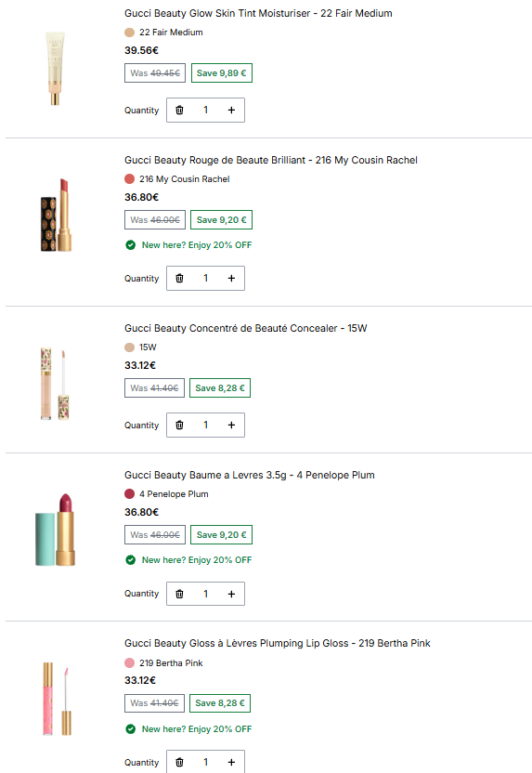View Gucci Beauty Concentré de Beauté Concealer page
The height and width of the screenshot is (773, 532).
tap(245, 328)
